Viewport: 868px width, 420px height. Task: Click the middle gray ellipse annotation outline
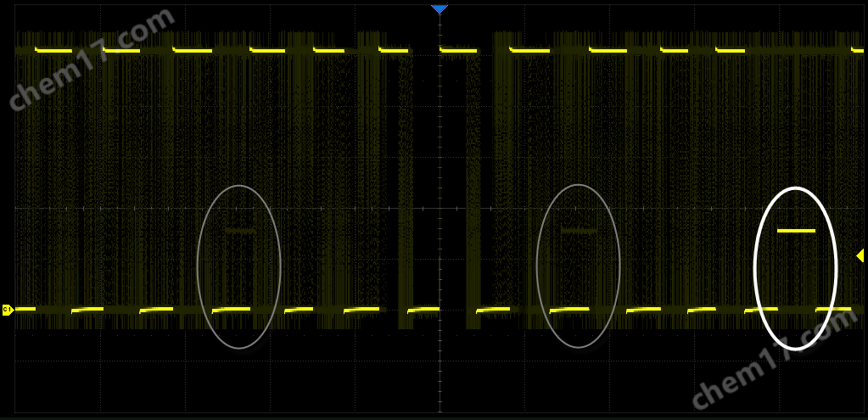pos(538,266)
